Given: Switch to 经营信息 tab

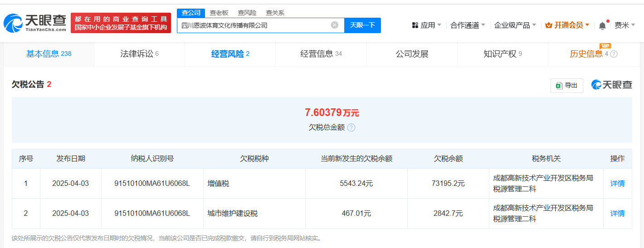Looking at the screenshot, I should click(x=321, y=54).
